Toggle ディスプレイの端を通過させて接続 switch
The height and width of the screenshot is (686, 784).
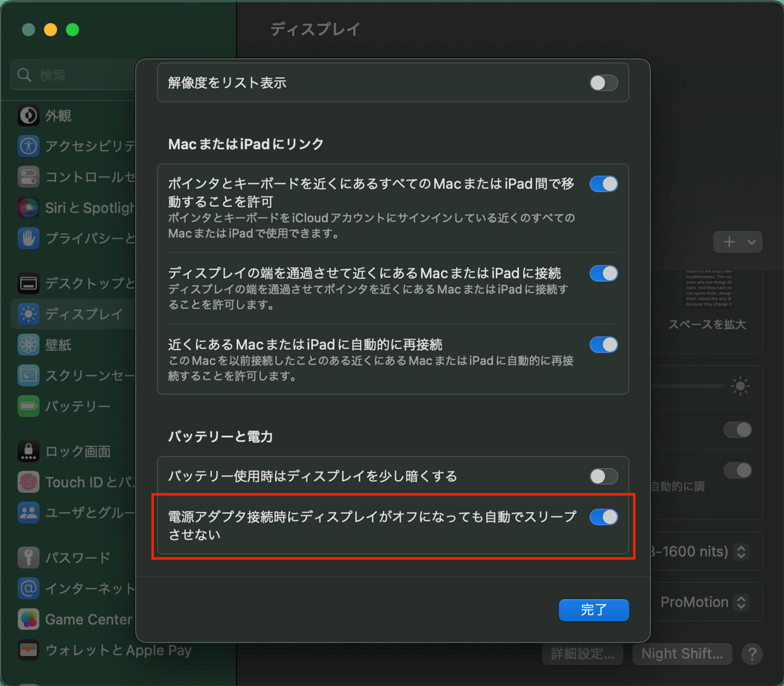point(604,273)
